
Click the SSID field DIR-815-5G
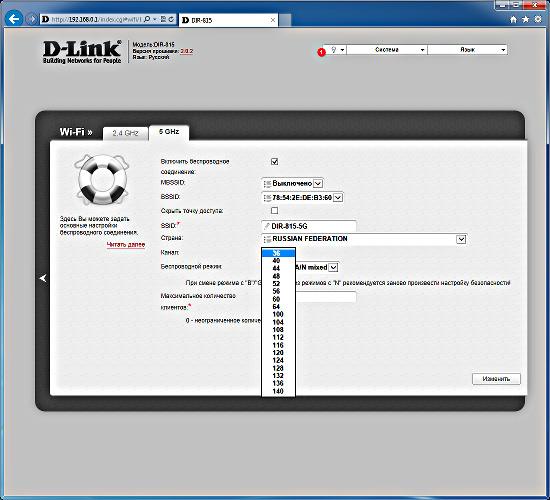tap(309, 226)
